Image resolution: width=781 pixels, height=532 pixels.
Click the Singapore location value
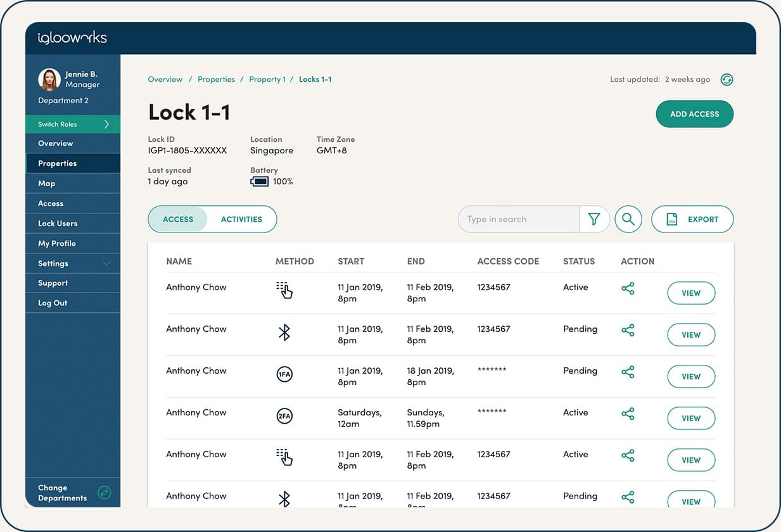coord(272,151)
